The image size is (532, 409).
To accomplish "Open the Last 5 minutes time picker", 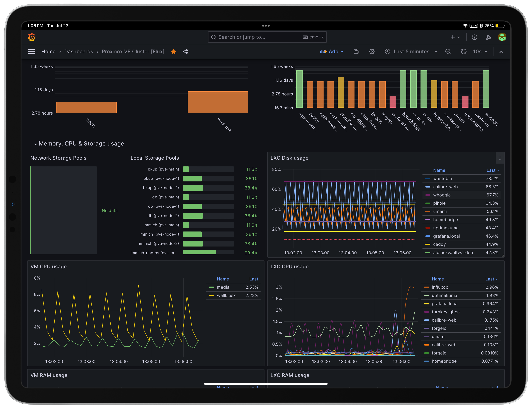I will click(411, 52).
